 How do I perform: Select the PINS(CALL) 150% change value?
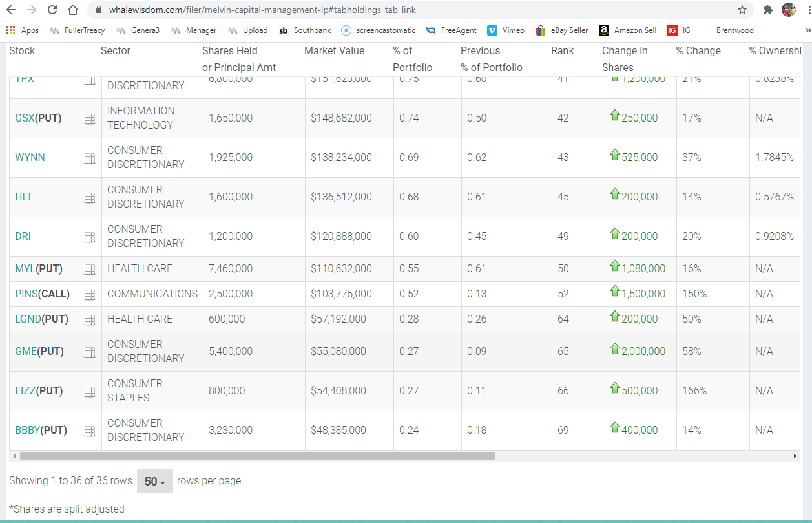pyautogui.click(x=694, y=294)
